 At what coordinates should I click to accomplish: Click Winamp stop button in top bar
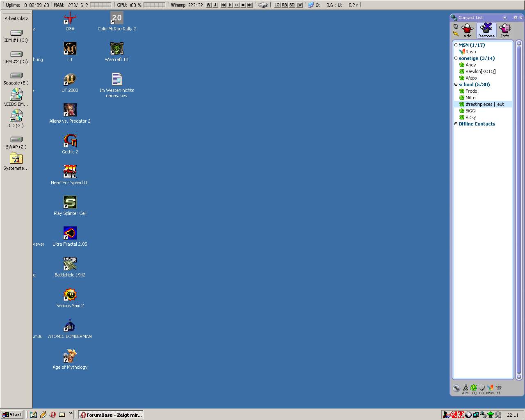click(x=243, y=5)
